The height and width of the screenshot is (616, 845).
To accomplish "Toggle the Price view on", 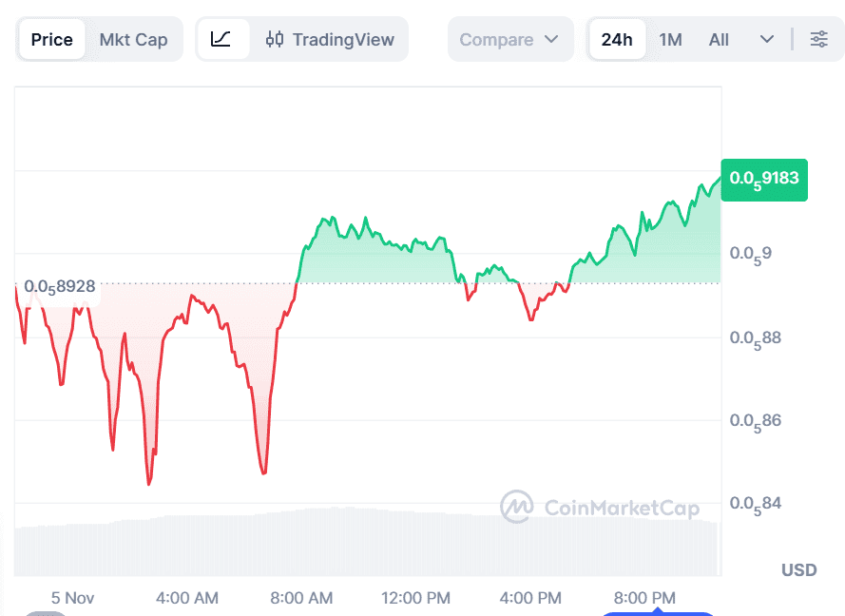I will (x=51, y=40).
